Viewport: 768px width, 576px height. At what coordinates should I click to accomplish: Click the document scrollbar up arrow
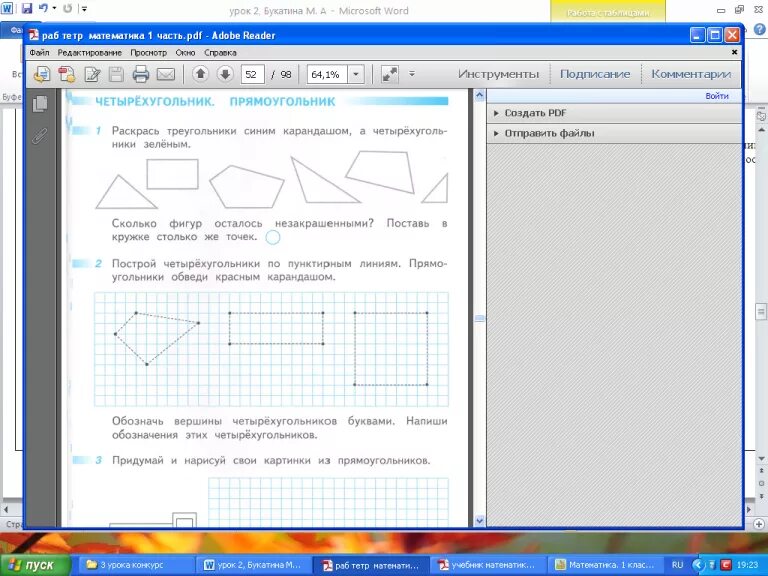tap(480, 96)
